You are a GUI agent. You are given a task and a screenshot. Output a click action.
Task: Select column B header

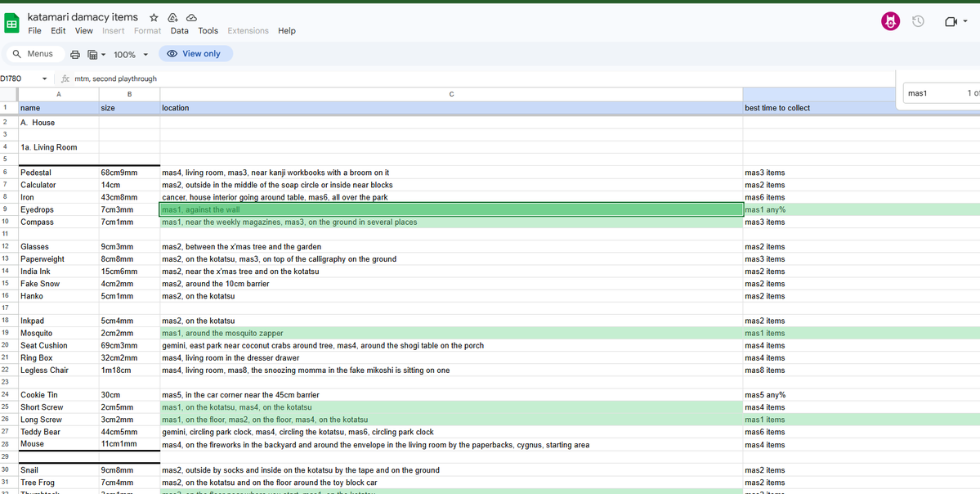[x=129, y=94]
